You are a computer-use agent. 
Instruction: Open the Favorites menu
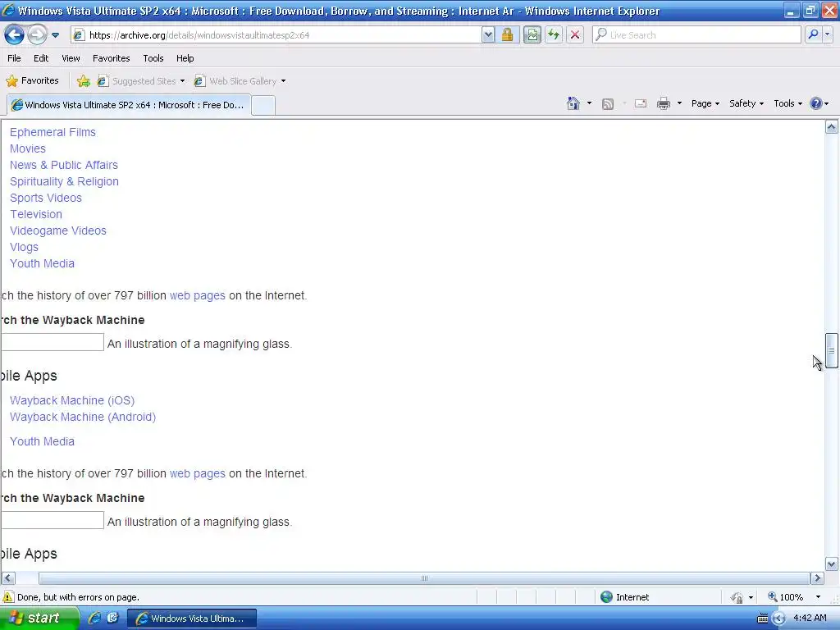(x=112, y=58)
